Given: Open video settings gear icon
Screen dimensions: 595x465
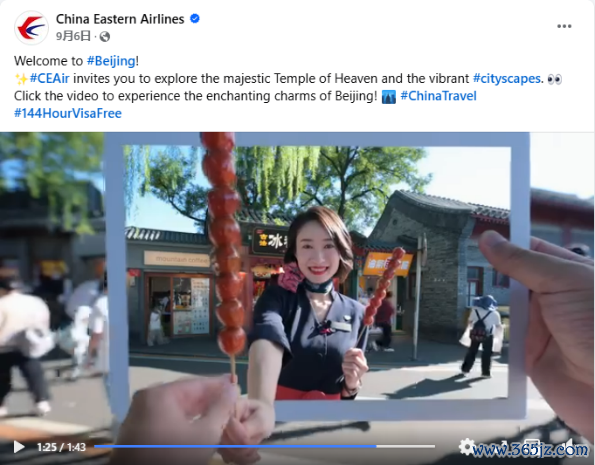Looking at the screenshot, I should click(x=466, y=446).
